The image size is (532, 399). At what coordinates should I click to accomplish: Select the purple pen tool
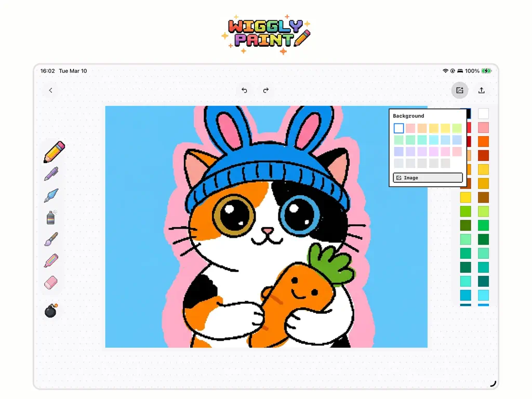pyautogui.click(x=51, y=174)
